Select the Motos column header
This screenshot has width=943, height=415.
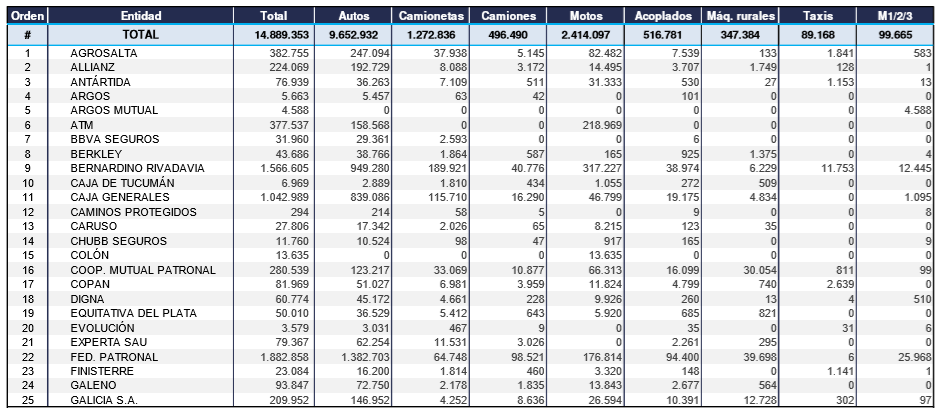585,16
